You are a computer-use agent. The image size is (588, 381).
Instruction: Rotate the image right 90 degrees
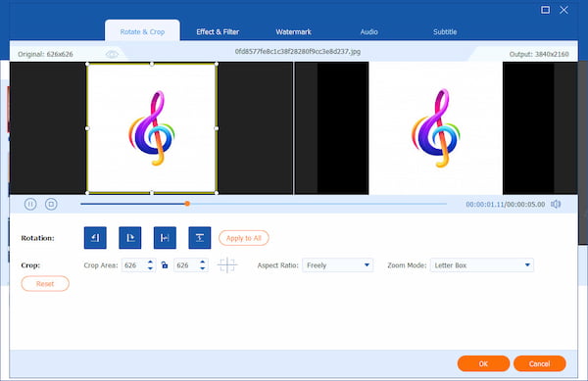130,238
